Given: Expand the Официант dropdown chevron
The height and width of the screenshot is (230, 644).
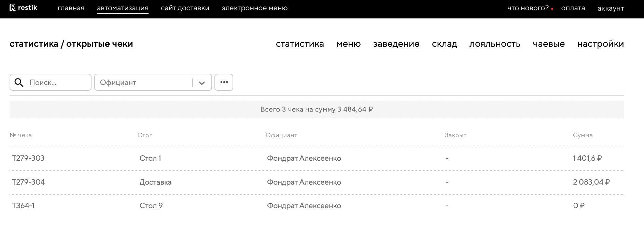Looking at the screenshot, I should pos(202,83).
